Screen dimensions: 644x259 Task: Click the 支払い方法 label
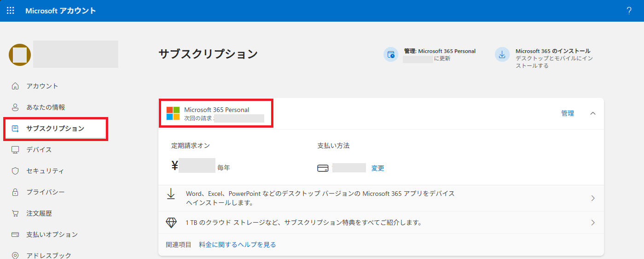point(333,146)
